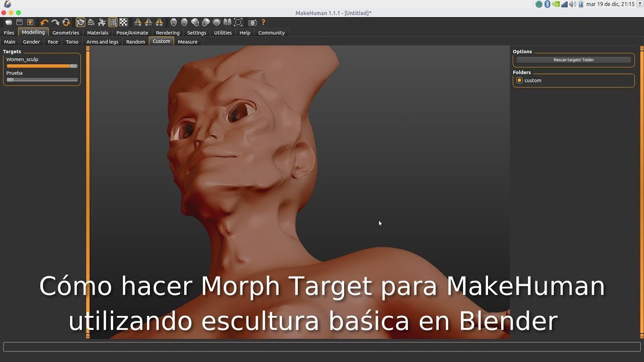644x362 pixels.
Task: Switch to bottom view feet icon
Action: coord(227,22)
